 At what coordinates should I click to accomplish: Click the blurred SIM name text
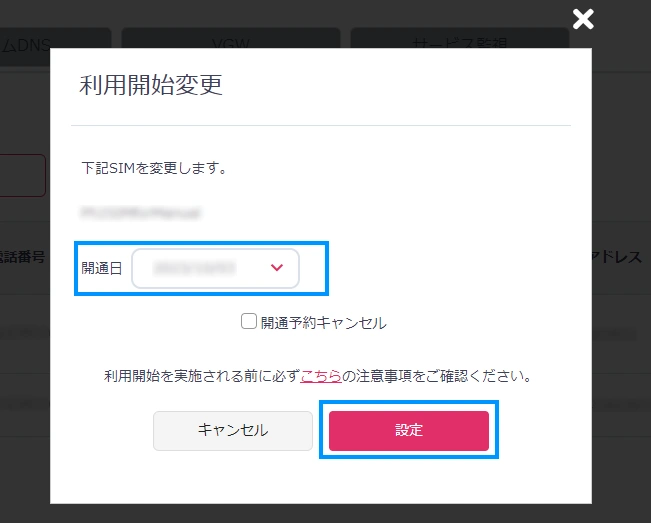click(x=142, y=213)
